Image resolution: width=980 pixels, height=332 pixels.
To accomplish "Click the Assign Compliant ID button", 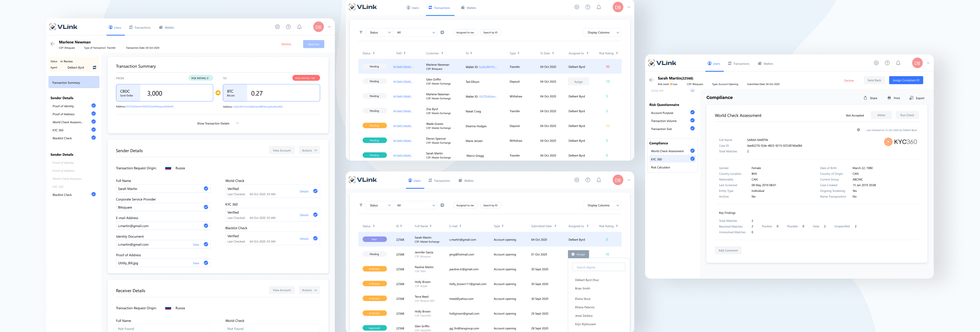I will [x=906, y=80].
